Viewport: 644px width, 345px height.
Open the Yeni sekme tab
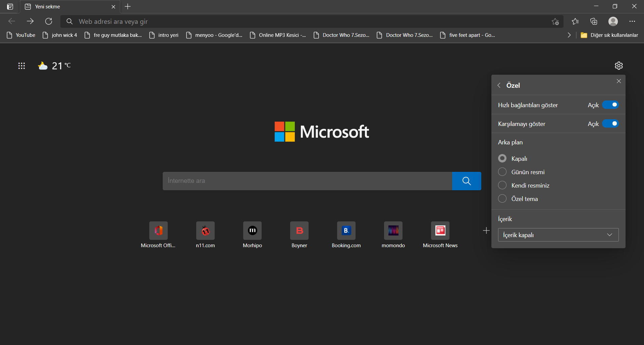(x=67, y=7)
